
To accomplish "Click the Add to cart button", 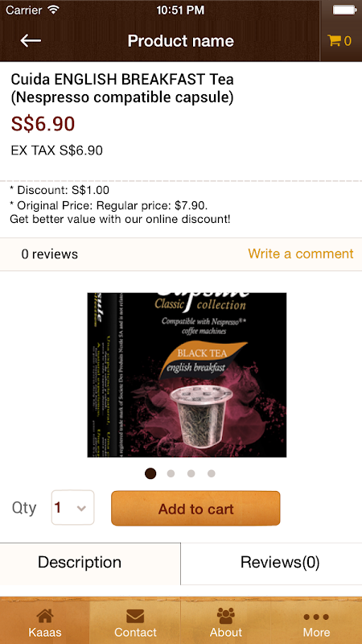I will (195, 509).
